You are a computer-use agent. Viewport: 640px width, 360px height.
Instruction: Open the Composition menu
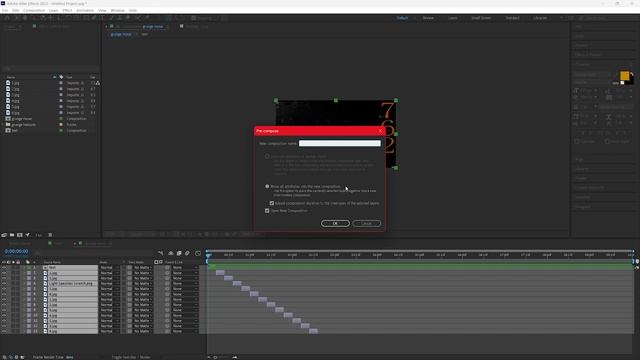tap(34, 10)
